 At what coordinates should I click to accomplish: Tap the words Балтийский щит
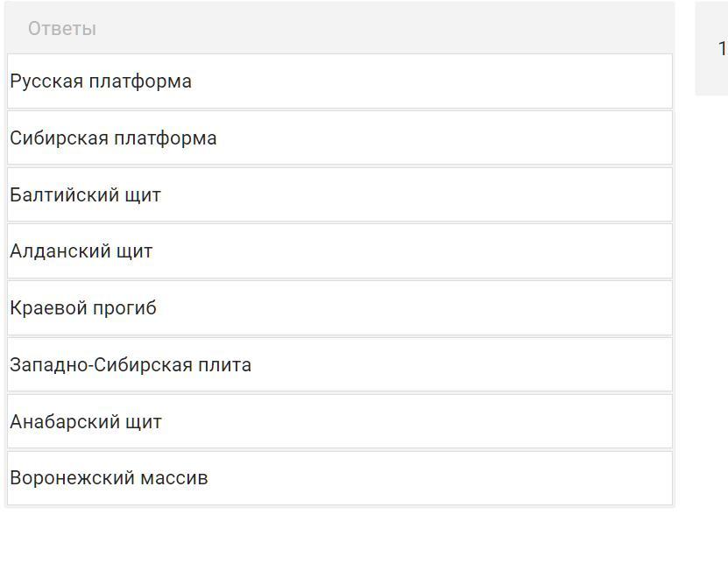86,195
